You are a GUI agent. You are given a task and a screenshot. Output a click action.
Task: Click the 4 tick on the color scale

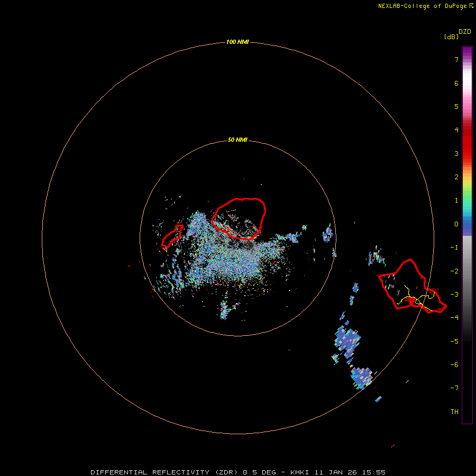pyautogui.click(x=456, y=130)
